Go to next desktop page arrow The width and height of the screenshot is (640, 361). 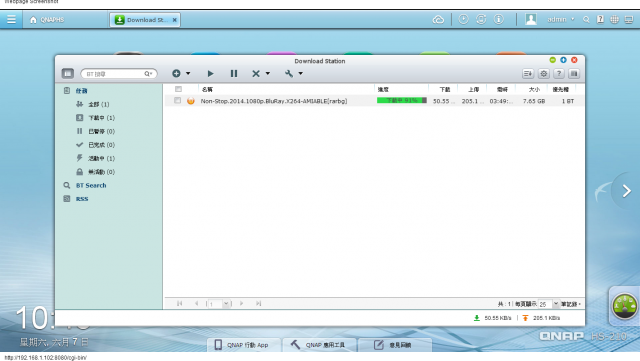click(x=627, y=191)
